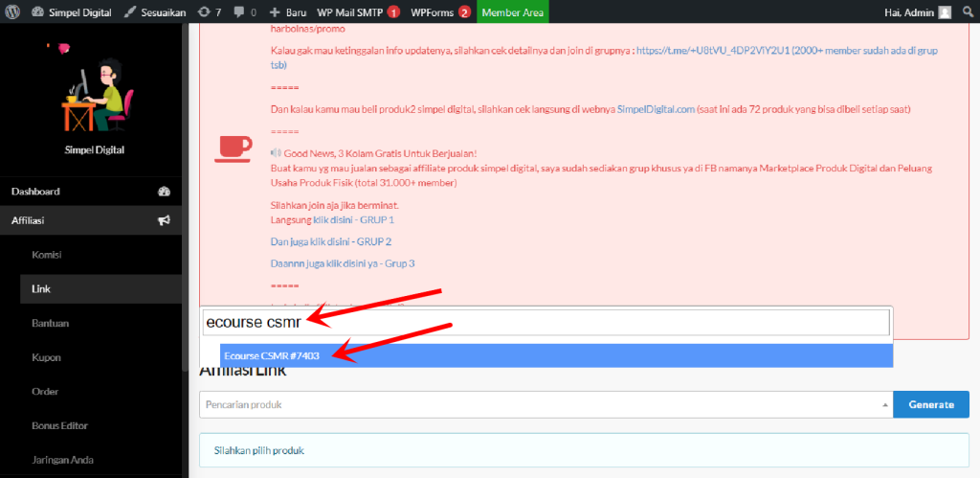Click the Silahkan pilih produk notice
The image size is (980, 478).
(584, 450)
